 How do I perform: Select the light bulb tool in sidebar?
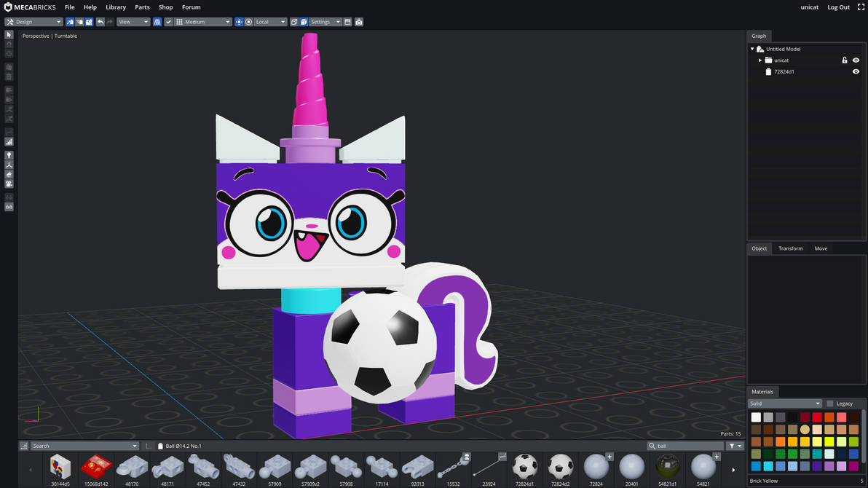pos(9,155)
